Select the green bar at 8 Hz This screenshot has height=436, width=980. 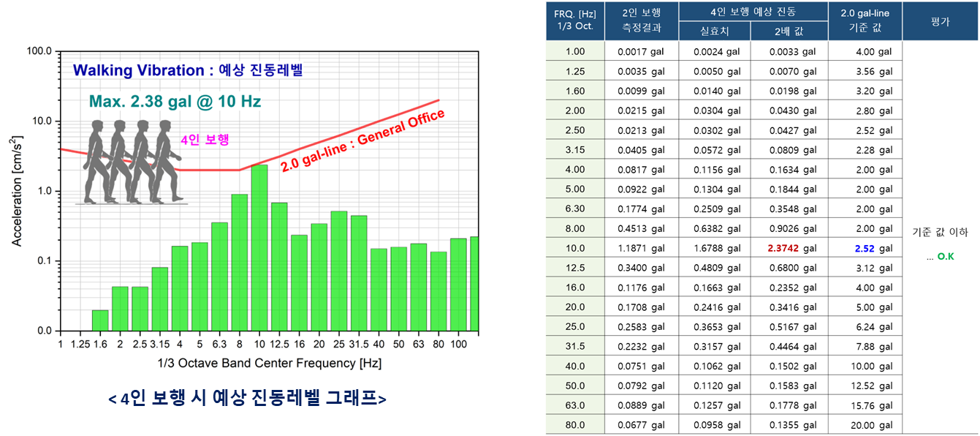pos(239,262)
